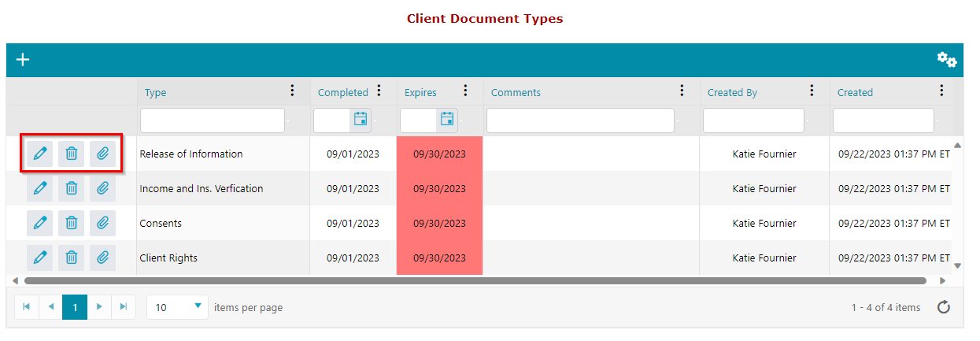Refresh the grid with the reload icon
The width and height of the screenshot is (980, 341).
944,307
